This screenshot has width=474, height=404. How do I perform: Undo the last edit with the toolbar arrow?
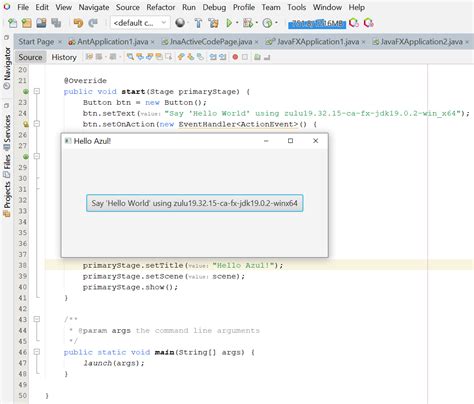pos(78,23)
